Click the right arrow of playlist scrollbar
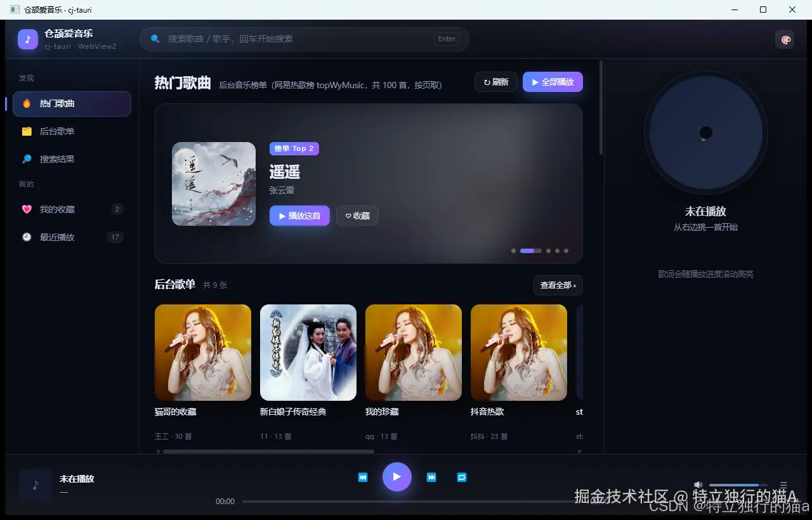Image resolution: width=812 pixels, height=520 pixels. coord(579,452)
